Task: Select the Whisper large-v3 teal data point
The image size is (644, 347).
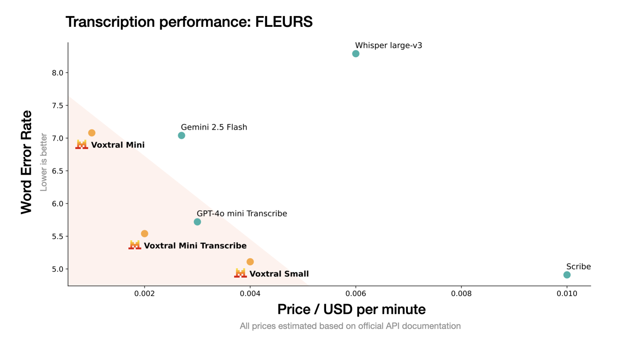Action: pyautogui.click(x=356, y=54)
